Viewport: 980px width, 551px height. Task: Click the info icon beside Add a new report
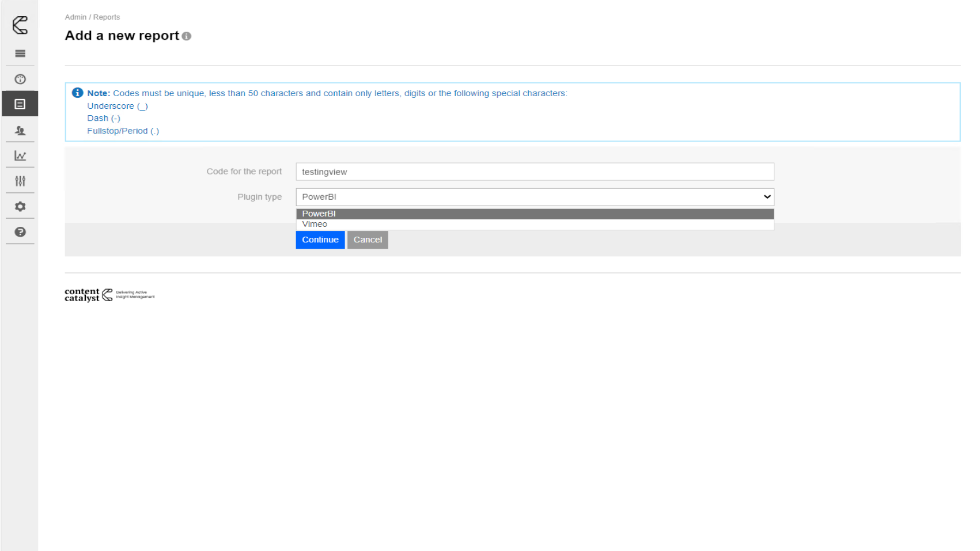[187, 36]
